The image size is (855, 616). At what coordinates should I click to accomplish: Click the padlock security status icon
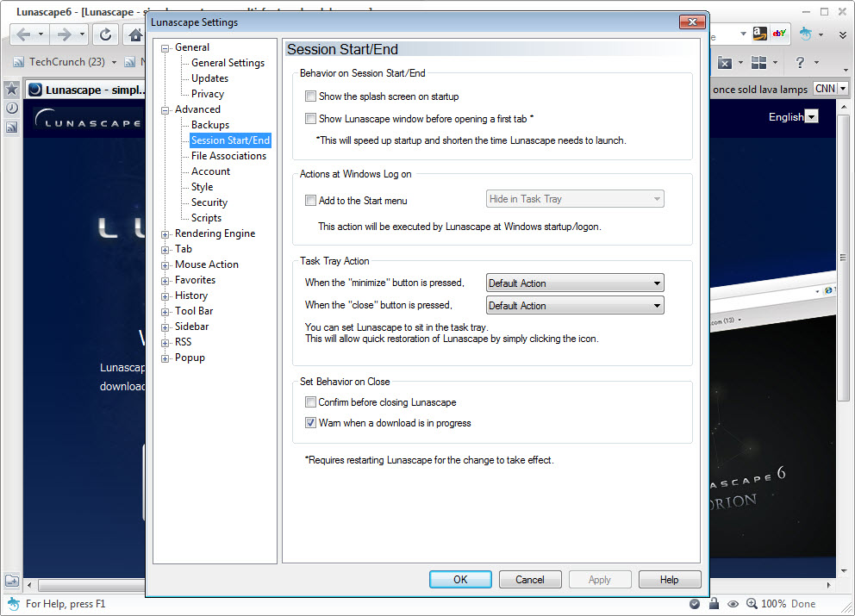[714, 603]
